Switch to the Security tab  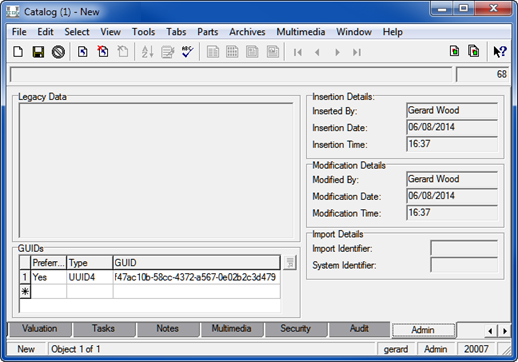(x=295, y=329)
